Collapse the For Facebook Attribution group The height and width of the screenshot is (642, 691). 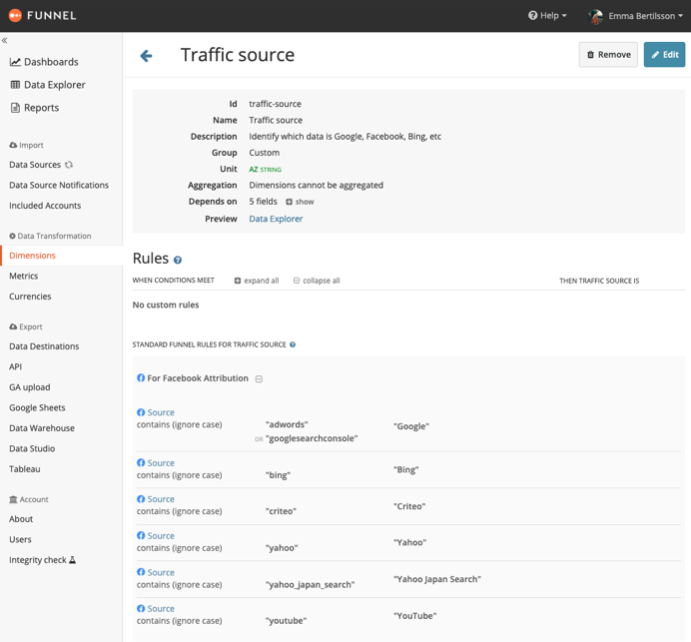[259, 379]
